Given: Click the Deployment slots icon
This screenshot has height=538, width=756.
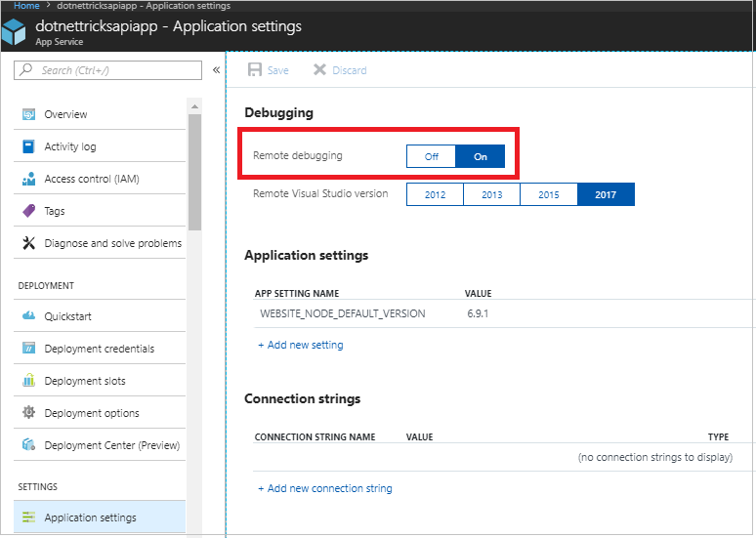Looking at the screenshot, I should click(x=27, y=381).
